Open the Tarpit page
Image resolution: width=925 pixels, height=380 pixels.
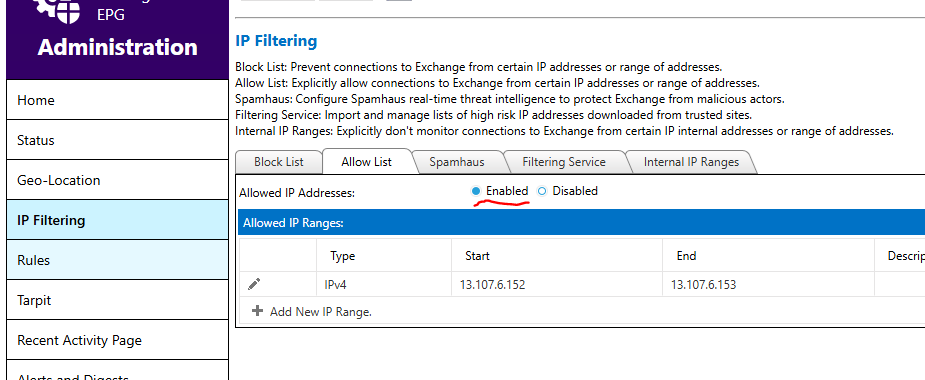point(117,300)
